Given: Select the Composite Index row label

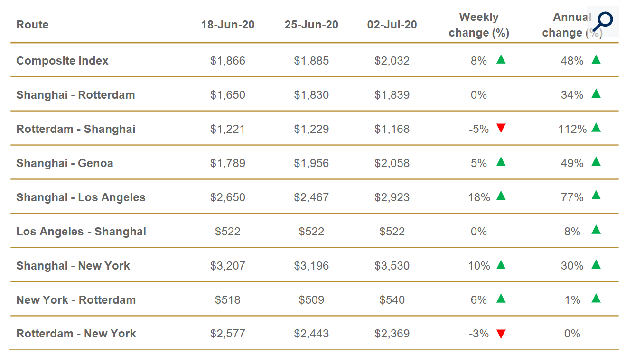Looking at the screenshot, I should tap(62, 61).
